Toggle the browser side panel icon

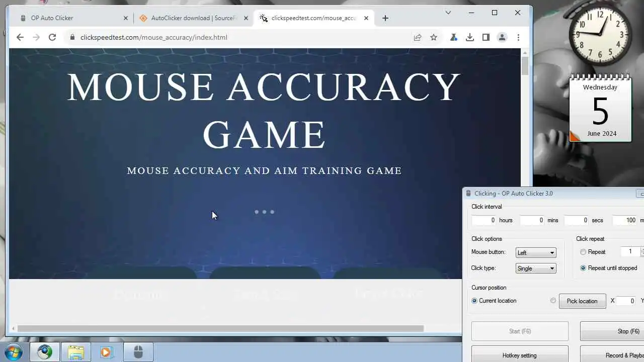[486, 37]
